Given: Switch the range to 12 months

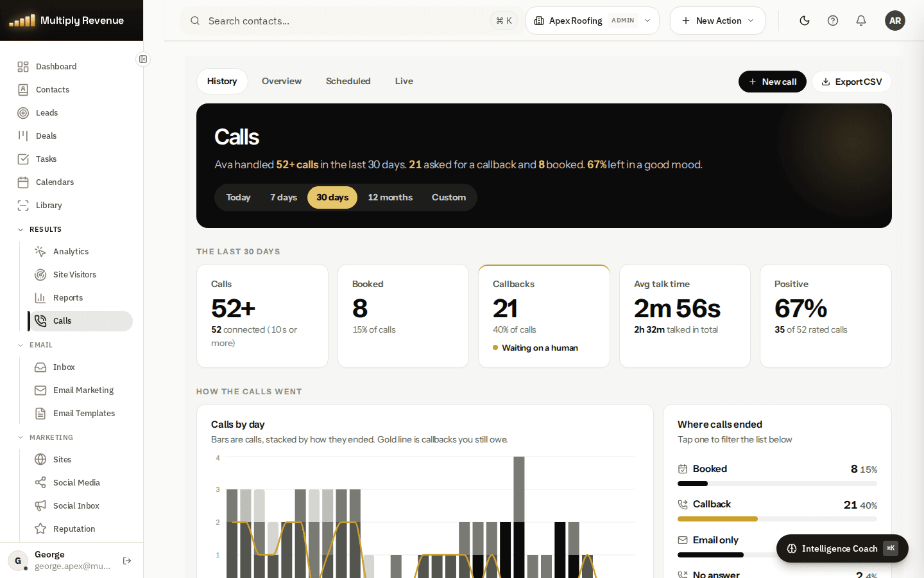Looking at the screenshot, I should [390, 197].
